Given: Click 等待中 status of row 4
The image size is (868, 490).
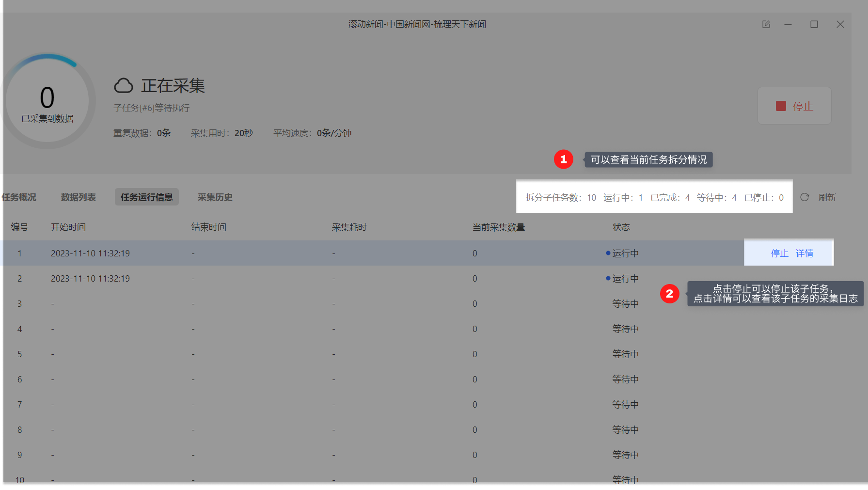Looking at the screenshot, I should 626,329.
